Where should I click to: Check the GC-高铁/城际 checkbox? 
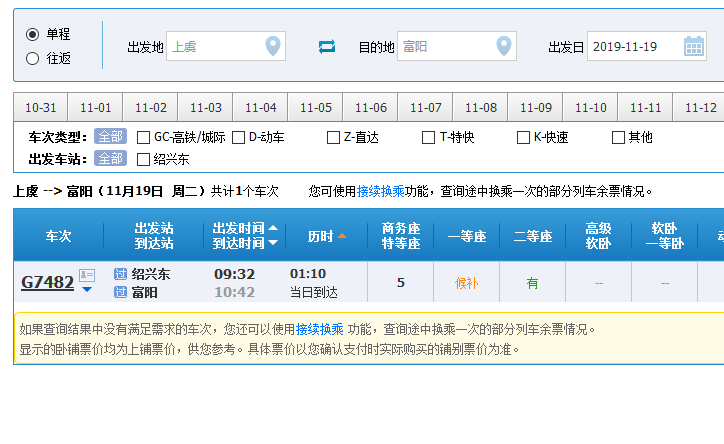(x=144, y=138)
